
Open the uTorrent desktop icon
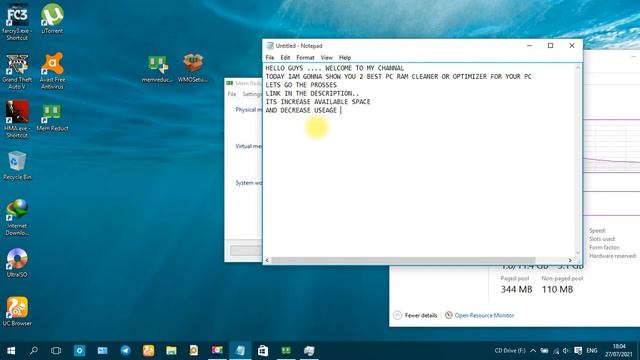pyautogui.click(x=52, y=19)
